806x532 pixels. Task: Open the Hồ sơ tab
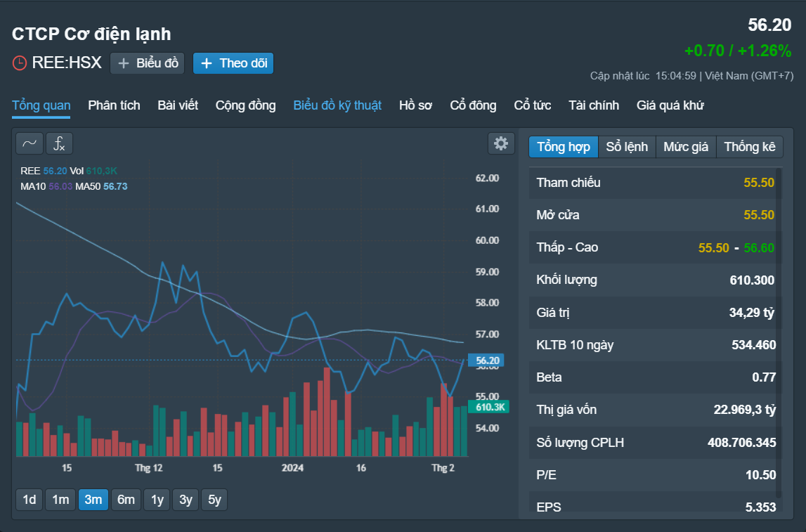click(x=415, y=105)
